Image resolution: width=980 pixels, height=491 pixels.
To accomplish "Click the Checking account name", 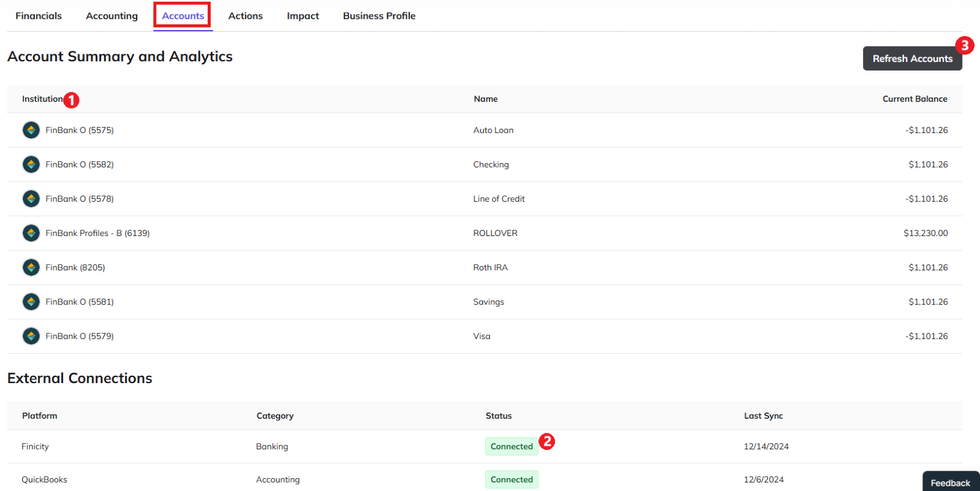I will point(491,164).
